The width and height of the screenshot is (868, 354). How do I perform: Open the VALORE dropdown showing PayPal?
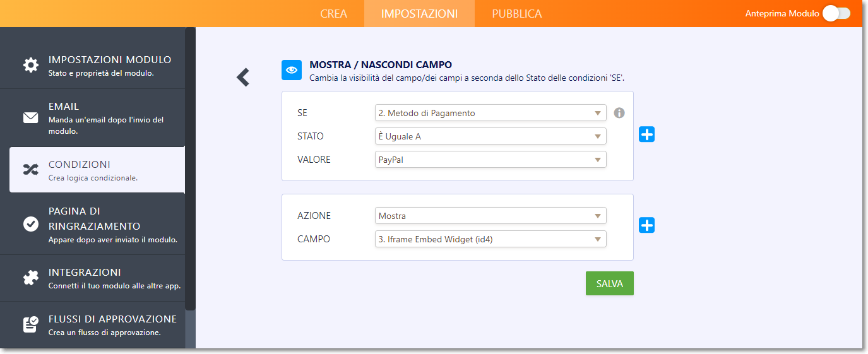pyautogui.click(x=490, y=160)
